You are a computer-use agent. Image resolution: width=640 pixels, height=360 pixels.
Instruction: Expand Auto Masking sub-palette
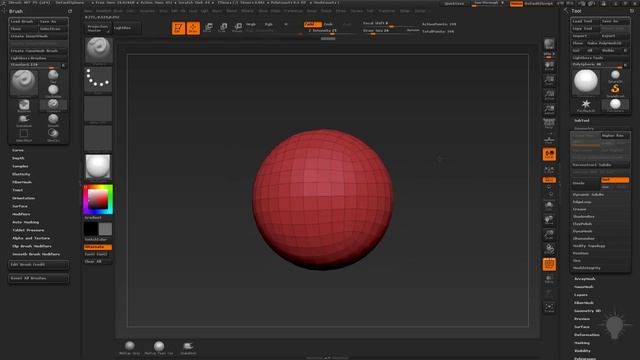pyautogui.click(x=25, y=222)
